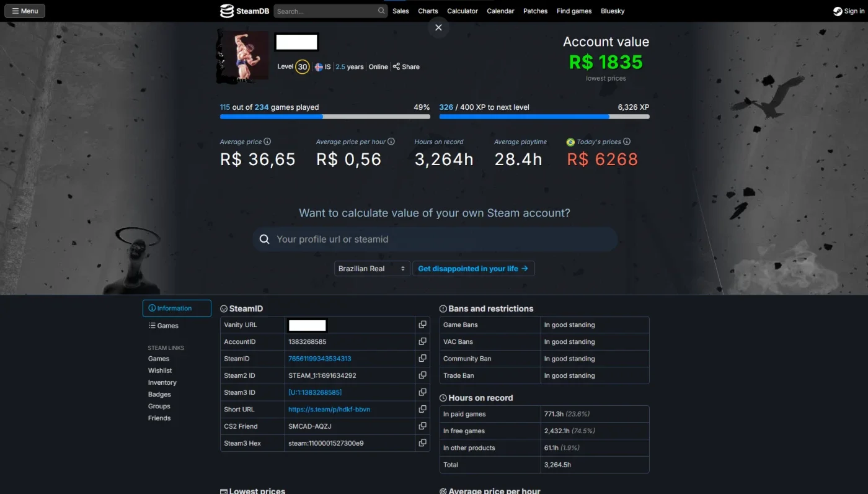868x494 pixels.
Task: Click the R$ 6268 today's prices value
Action: [603, 159]
